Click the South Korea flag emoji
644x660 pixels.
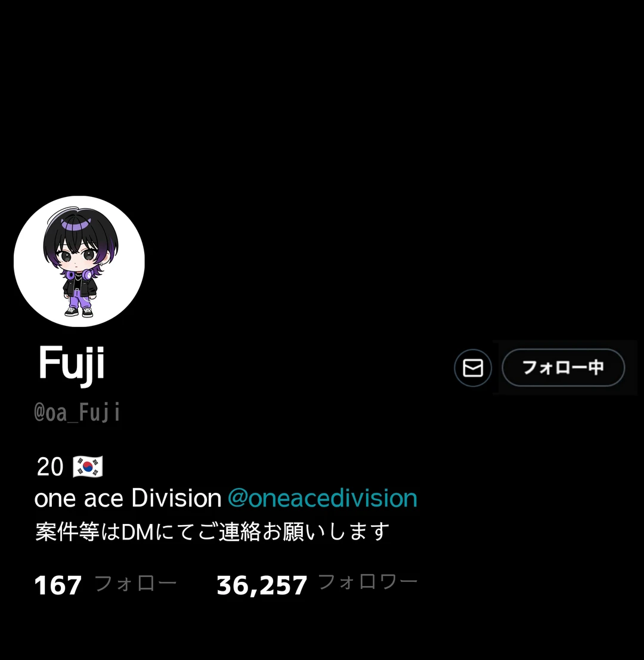pos(88,467)
